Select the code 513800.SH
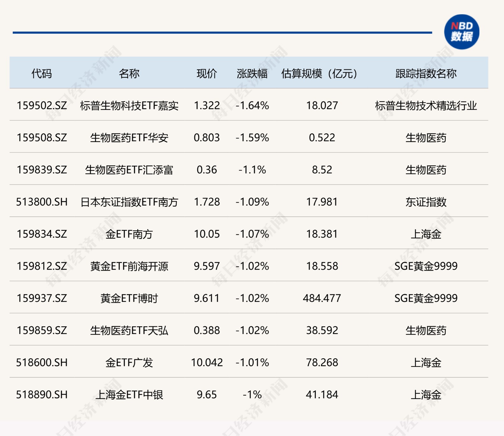This screenshot has width=504, height=436. tap(42, 202)
